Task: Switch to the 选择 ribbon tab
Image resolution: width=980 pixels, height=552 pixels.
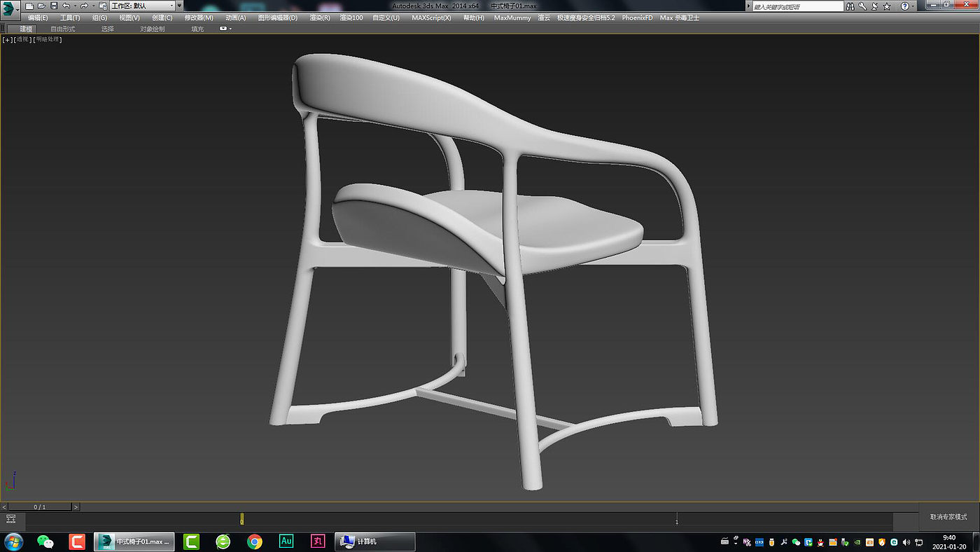Action: 107,29
